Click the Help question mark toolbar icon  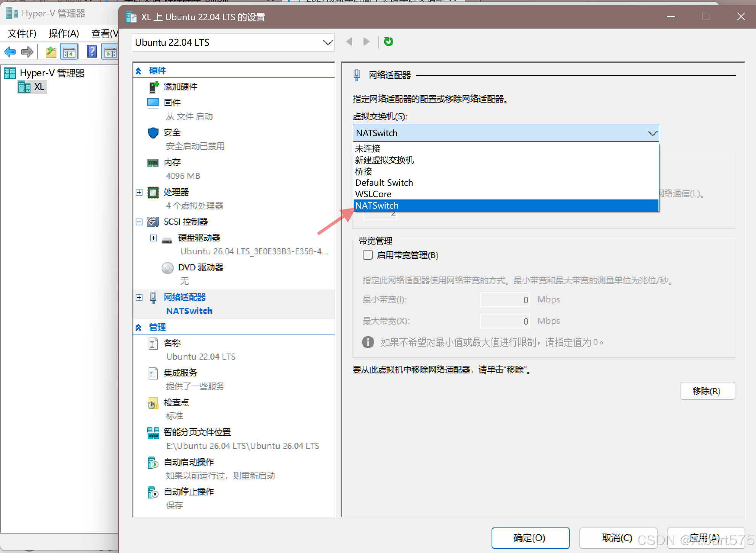pos(91,52)
